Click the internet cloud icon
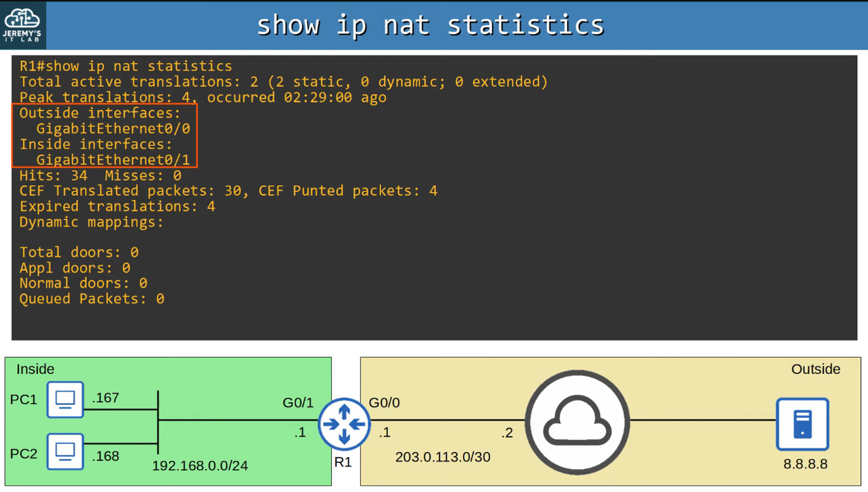This screenshot has width=868, height=492. tap(577, 422)
